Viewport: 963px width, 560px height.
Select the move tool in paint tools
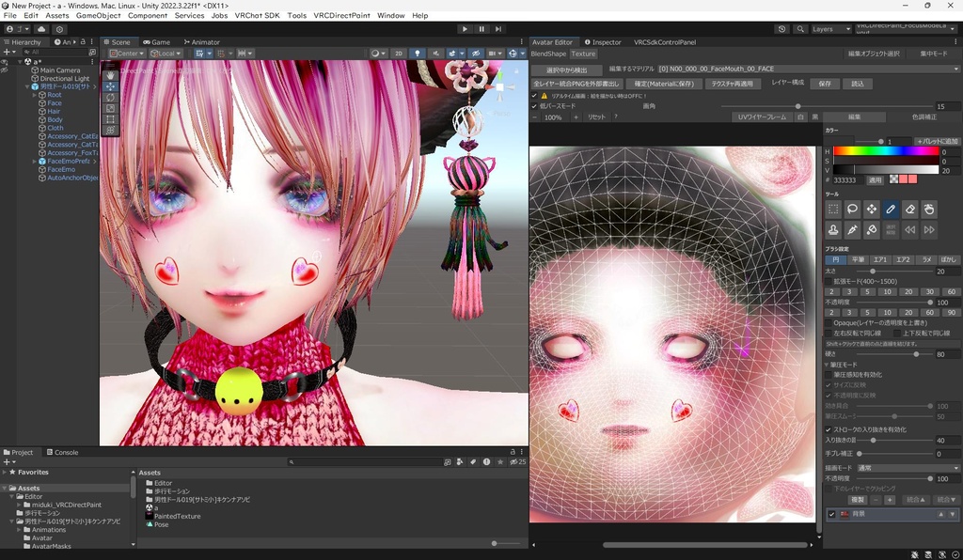[872, 210]
